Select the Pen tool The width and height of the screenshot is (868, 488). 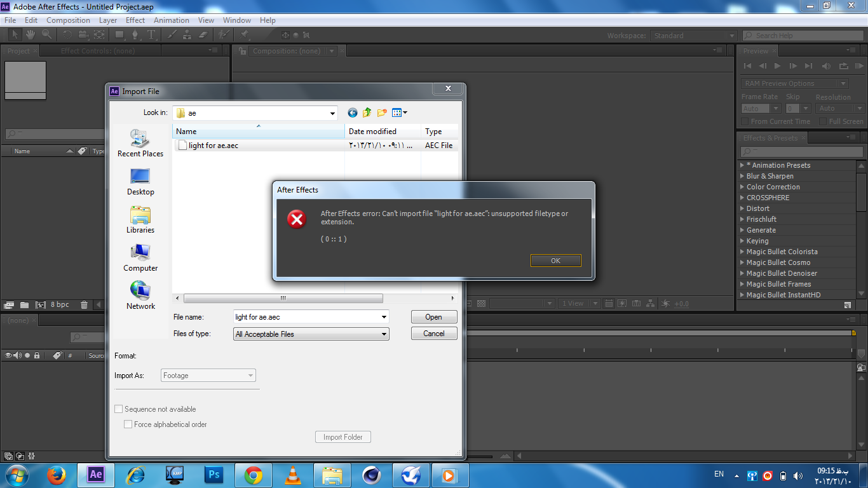click(x=136, y=35)
